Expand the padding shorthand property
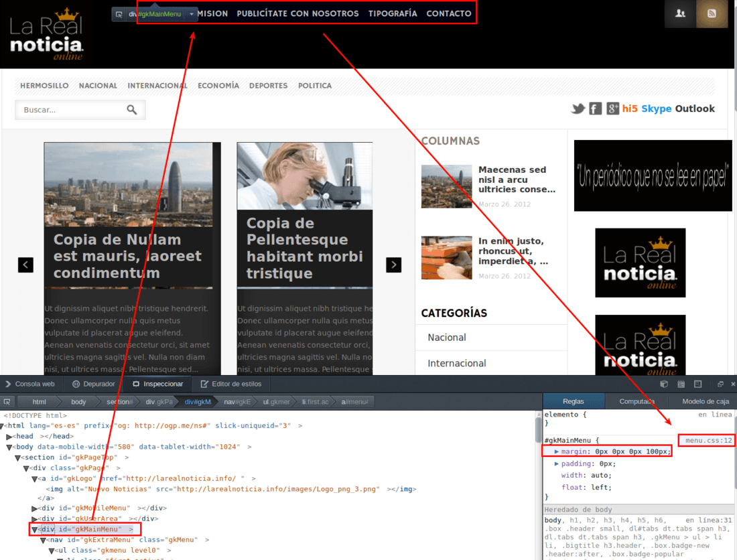The image size is (737, 560). pos(557,464)
